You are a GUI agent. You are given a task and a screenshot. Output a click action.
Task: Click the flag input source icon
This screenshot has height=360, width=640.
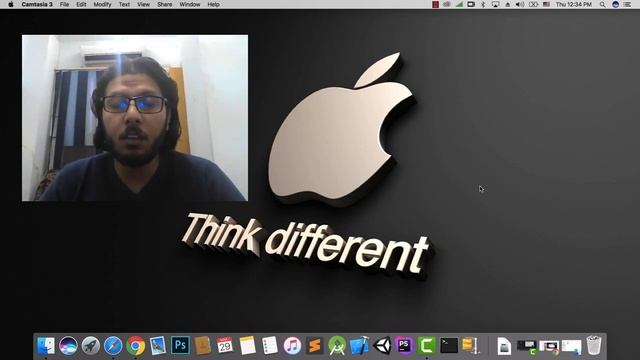(x=546, y=4)
